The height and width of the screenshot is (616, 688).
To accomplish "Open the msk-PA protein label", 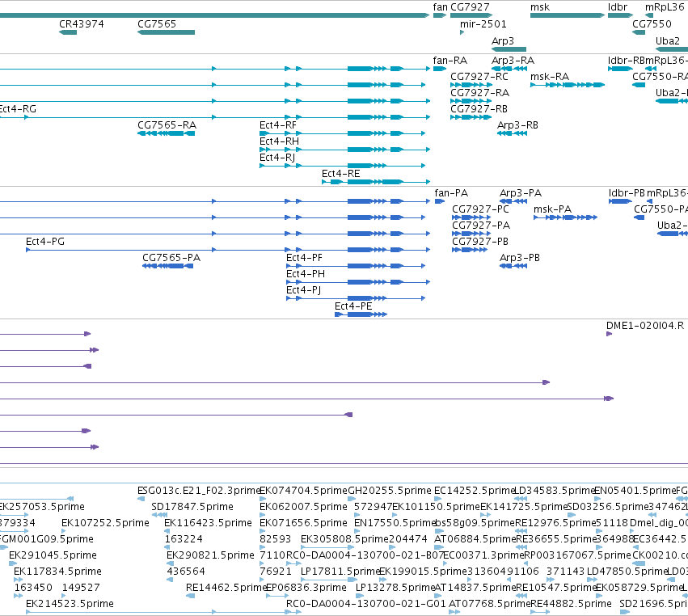I will coord(552,209).
